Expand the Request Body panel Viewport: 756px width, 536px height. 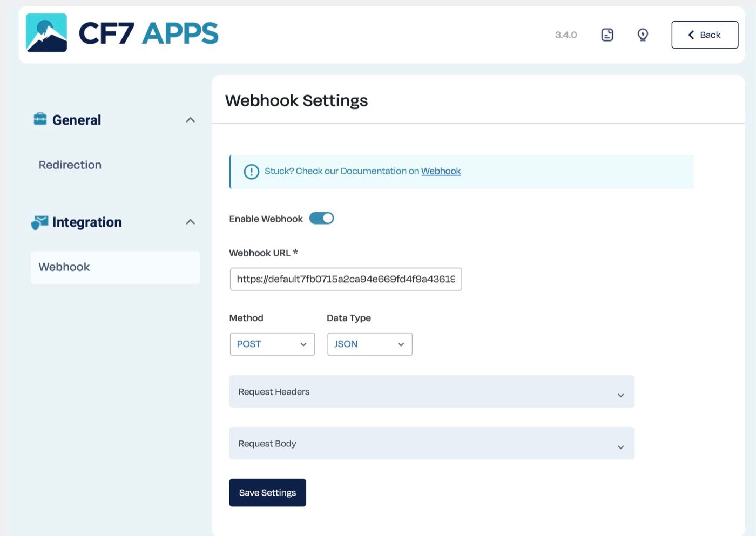click(431, 443)
